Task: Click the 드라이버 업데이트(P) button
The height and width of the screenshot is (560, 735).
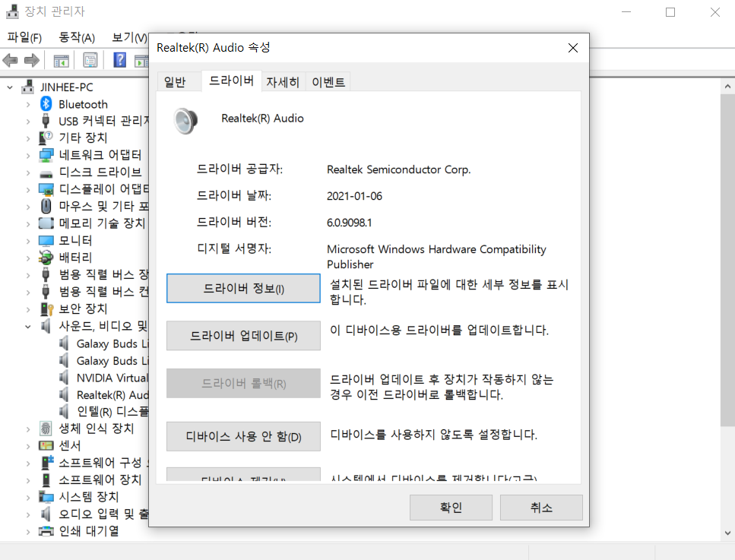Action: click(243, 336)
